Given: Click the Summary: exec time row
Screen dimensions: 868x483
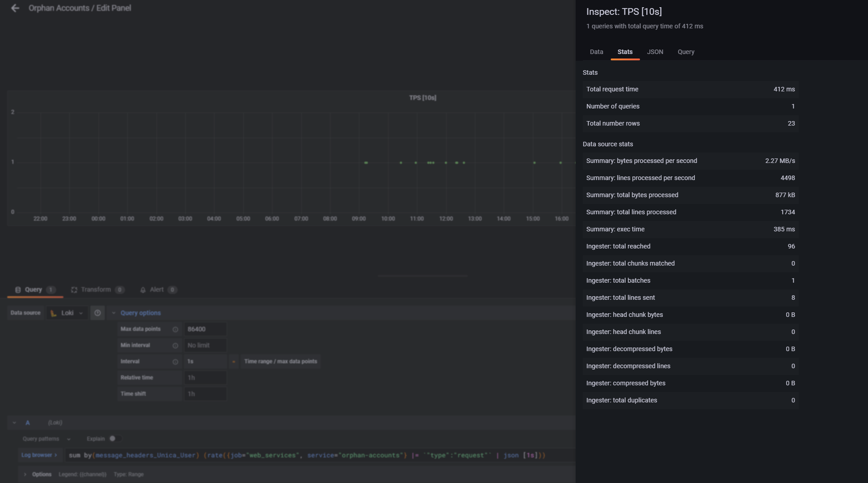Looking at the screenshot, I should click(x=690, y=229).
